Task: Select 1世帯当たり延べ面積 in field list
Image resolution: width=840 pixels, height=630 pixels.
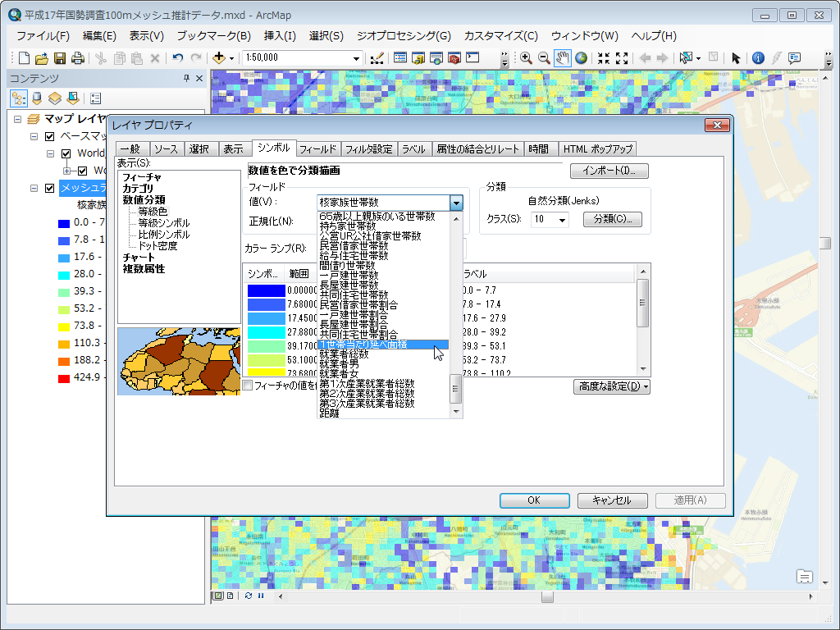Action: point(383,345)
